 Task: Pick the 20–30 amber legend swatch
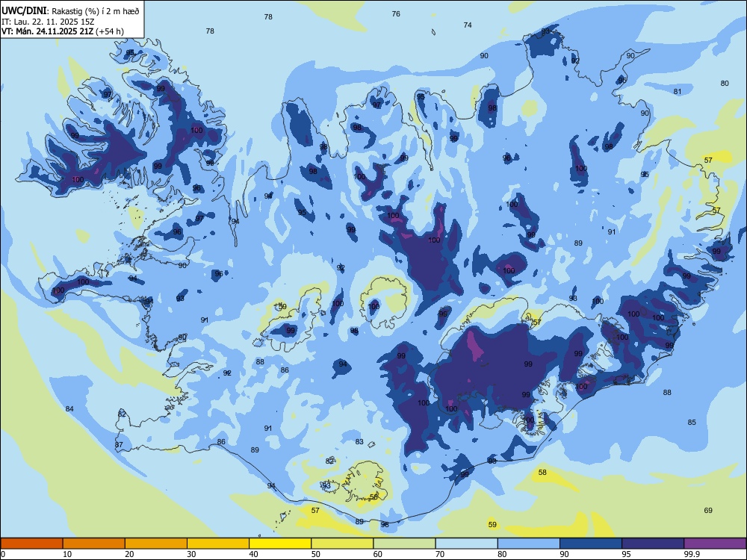click(156, 544)
